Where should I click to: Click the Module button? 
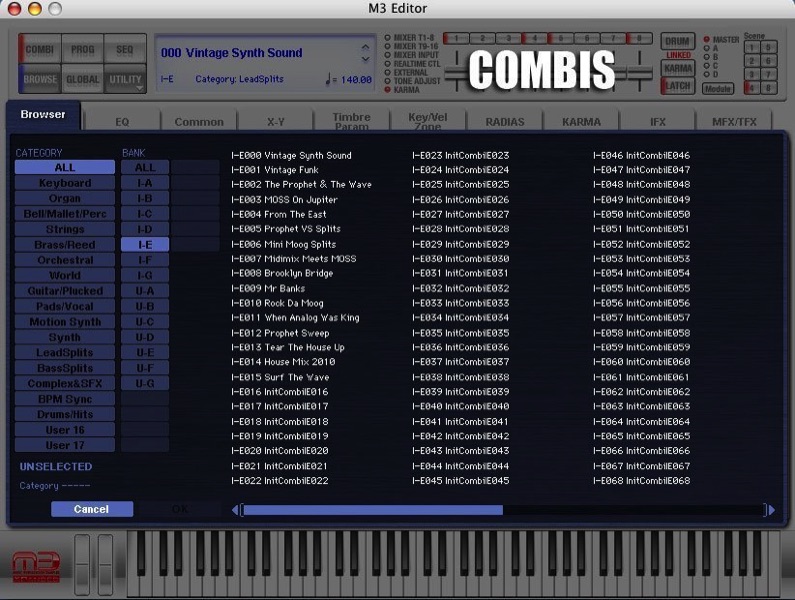[718, 89]
